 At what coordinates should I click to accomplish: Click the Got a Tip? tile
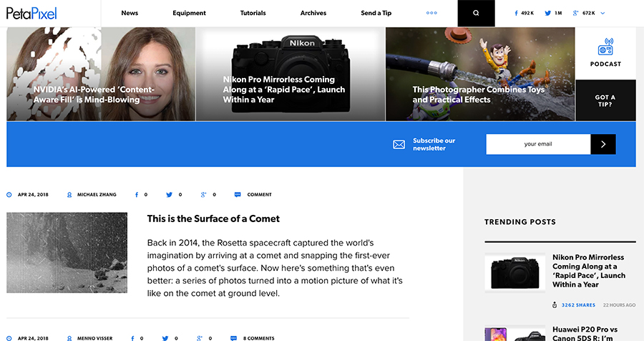pos(605,100)
